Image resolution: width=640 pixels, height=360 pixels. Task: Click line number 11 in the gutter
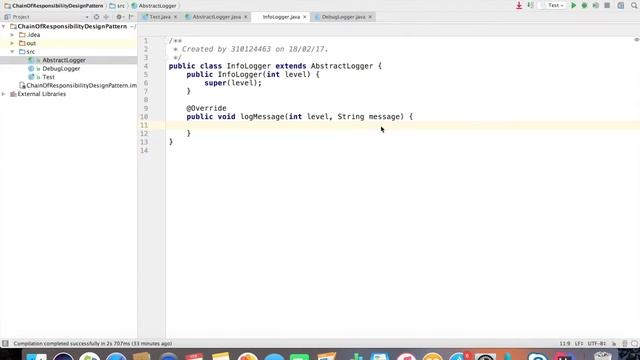[x=144, y=125]
